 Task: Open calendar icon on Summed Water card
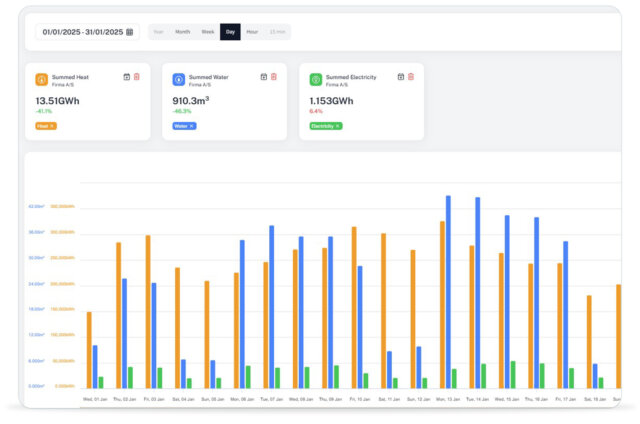pos(263,76)
